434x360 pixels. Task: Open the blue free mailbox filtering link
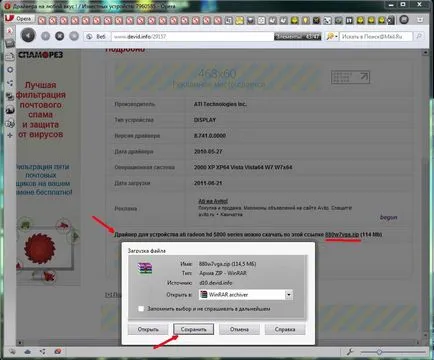point(43,179)
